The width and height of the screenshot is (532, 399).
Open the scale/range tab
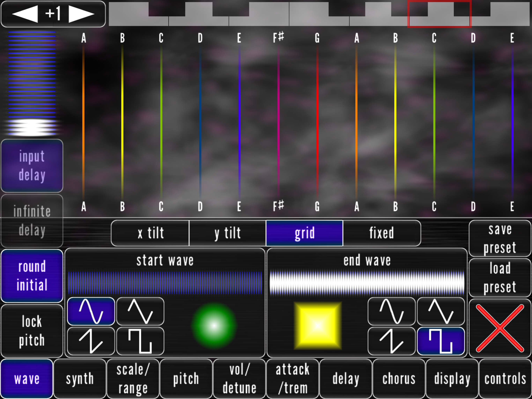[133, 379]
